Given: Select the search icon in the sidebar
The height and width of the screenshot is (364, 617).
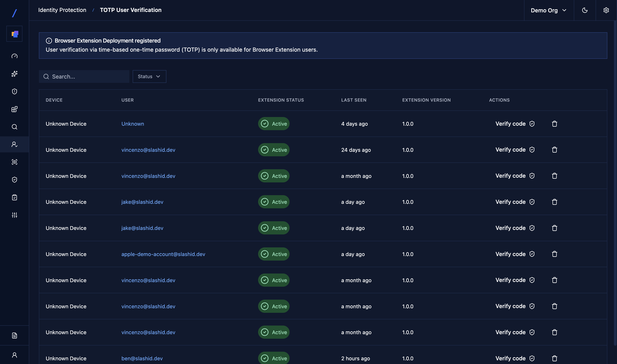Looking at the screenshot, I should click(x=14, y=126).
